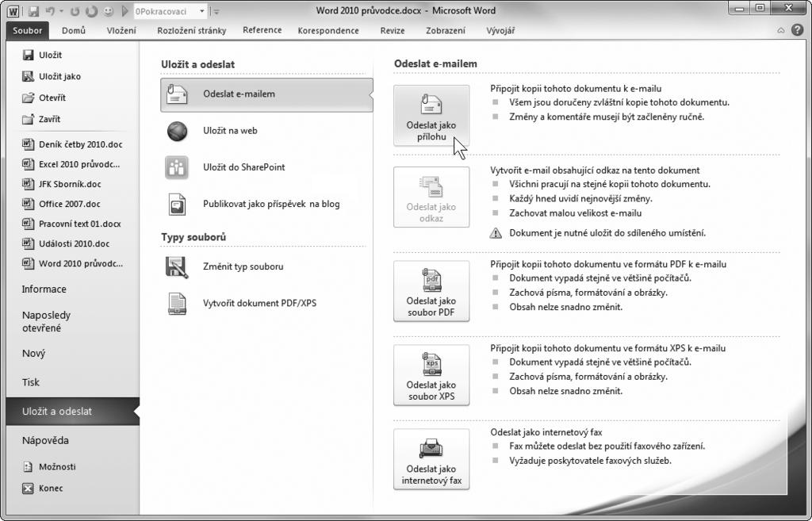The width and height of the screenshot is (812, 521).
Task: Click Odeslat jako internetový fax button
Action: pos(431,459)
